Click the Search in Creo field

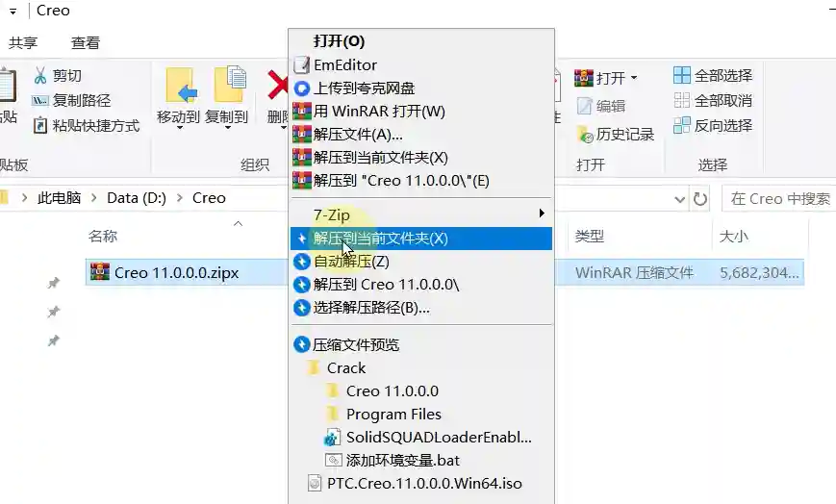point(779,199)
